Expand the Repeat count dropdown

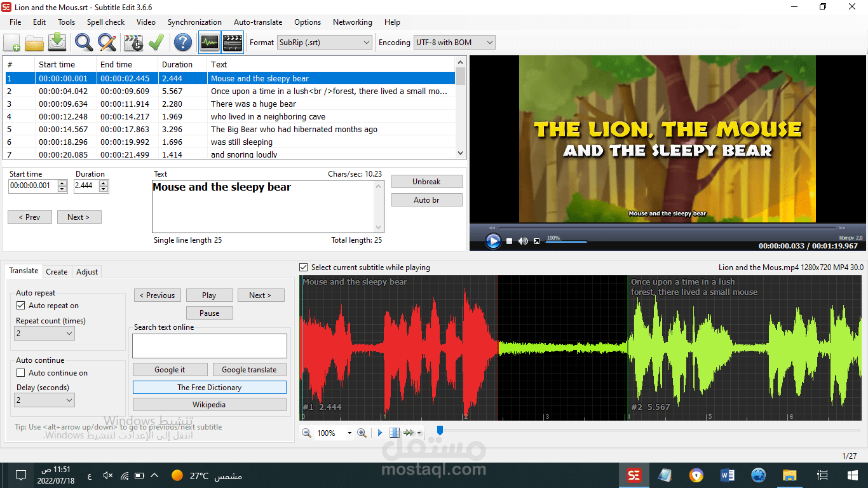pos(44,333)
